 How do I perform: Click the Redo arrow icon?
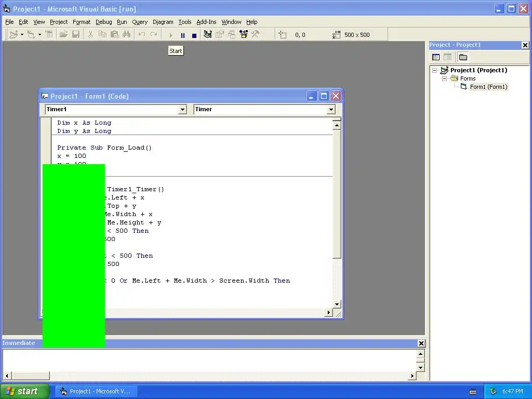(154, 35)
